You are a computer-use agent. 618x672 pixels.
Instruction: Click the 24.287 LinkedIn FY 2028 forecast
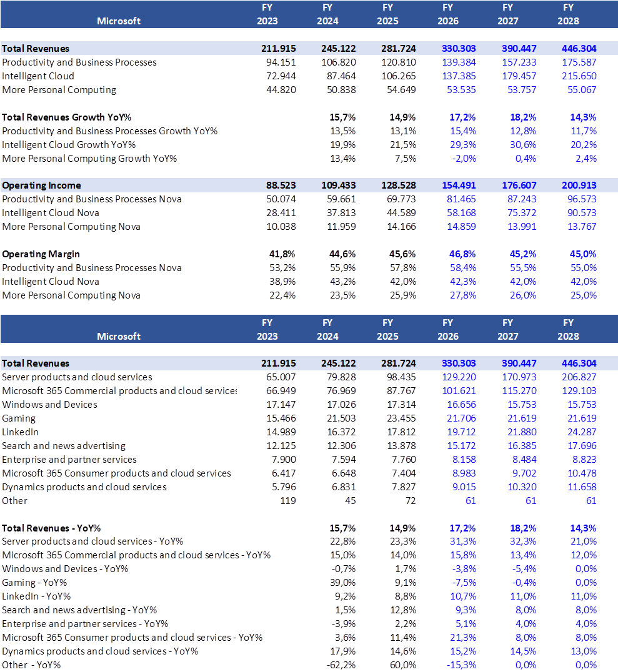point(582,432)
